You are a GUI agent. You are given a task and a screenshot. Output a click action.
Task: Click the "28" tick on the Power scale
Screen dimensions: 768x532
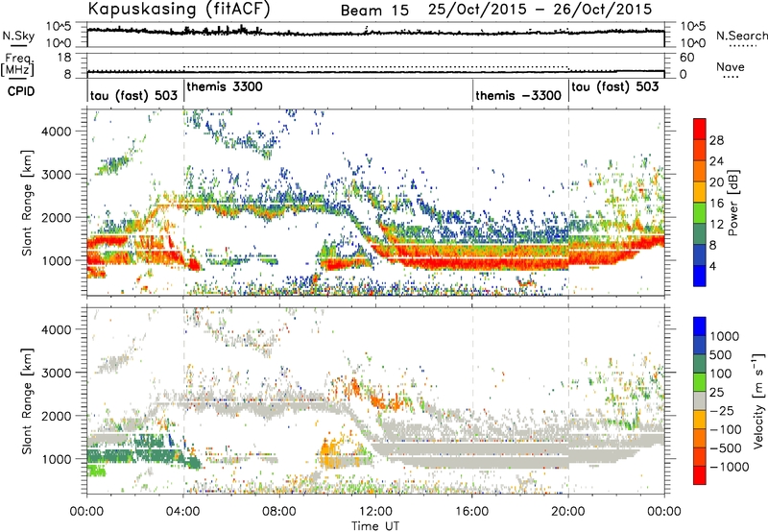point(716,140)
